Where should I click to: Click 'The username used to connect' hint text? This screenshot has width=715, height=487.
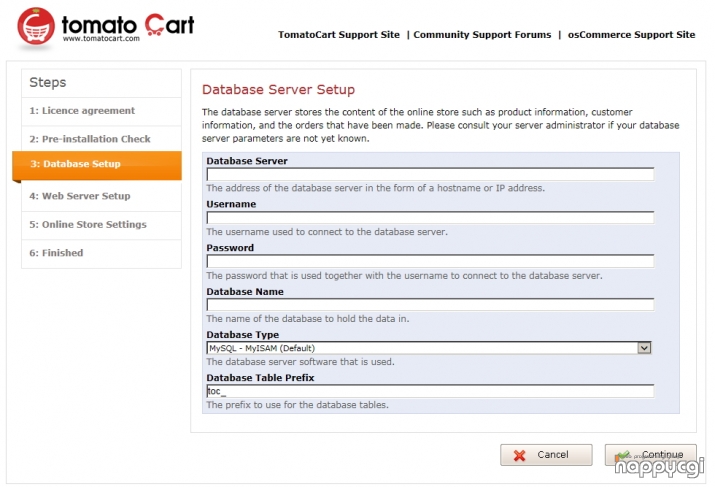pyautogui.click(x=327, y=232)
